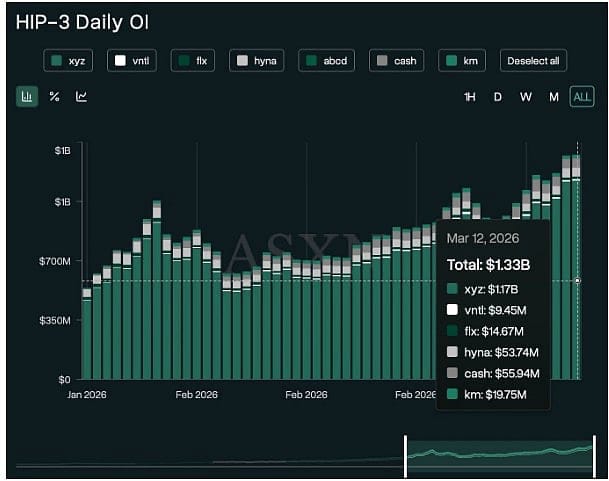Image resolution: width=609 pixels, height=481 pixels.
Task: Click the vntl white swatch in the tooltip
Action: pos(452,310)
